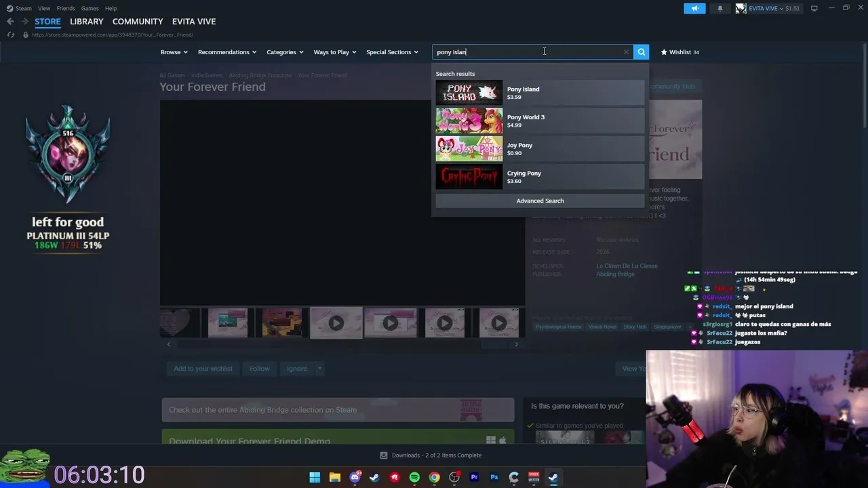
Task: Expand the Special Sections dropdown
Action: pyautogui.click(x=393, y=52)
